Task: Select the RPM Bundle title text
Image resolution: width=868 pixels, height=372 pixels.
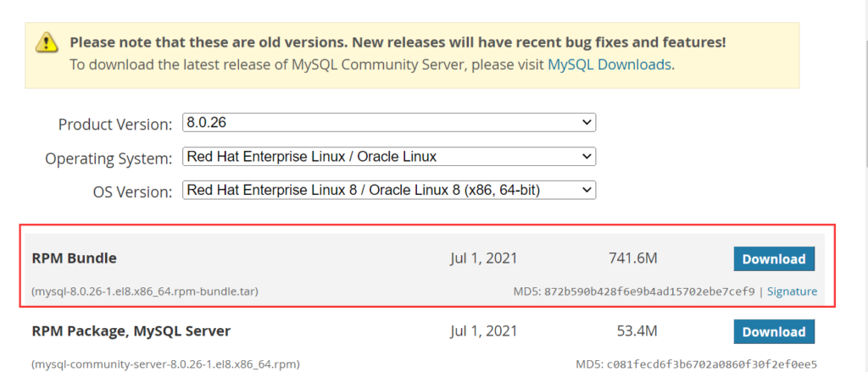Action: click(75, 258)
